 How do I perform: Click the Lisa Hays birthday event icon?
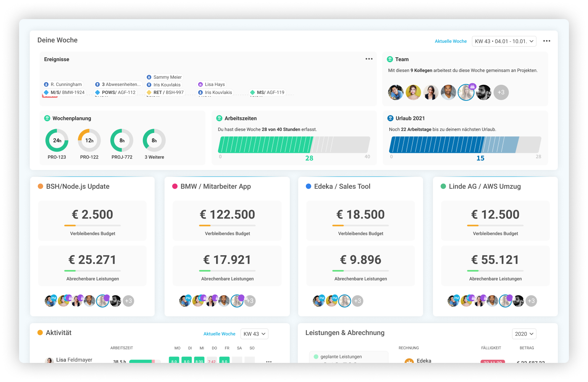pyautogui.click(x=200, y=84)
